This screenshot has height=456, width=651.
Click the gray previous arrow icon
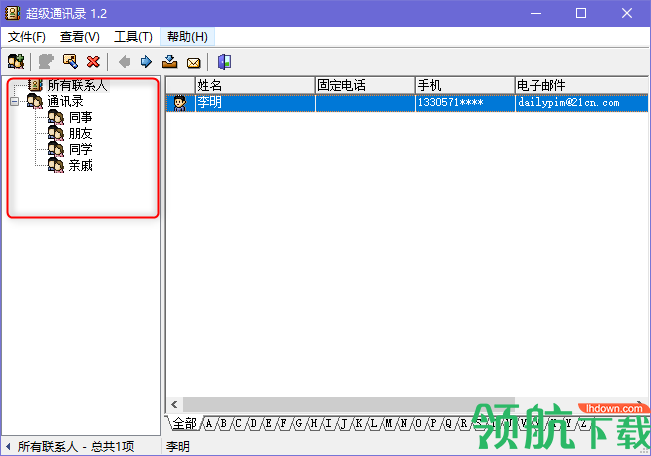124,62
